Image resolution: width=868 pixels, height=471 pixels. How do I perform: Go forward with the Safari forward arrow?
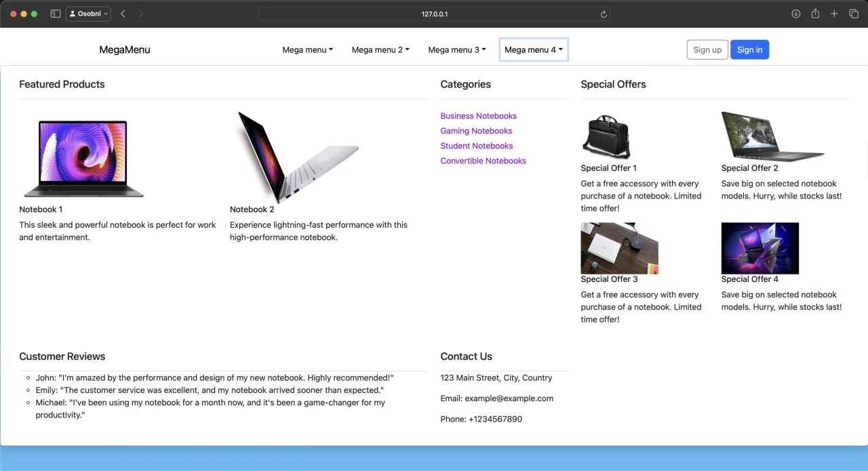coord(141,14)
